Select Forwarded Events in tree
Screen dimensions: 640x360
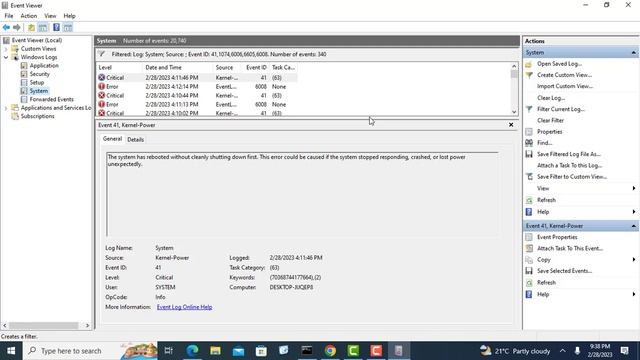51,99
